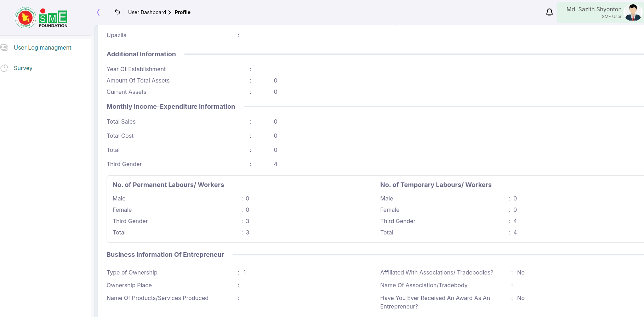Click the award as entrepreneur question
644x317 pixels.
click(x=435, y=302)
